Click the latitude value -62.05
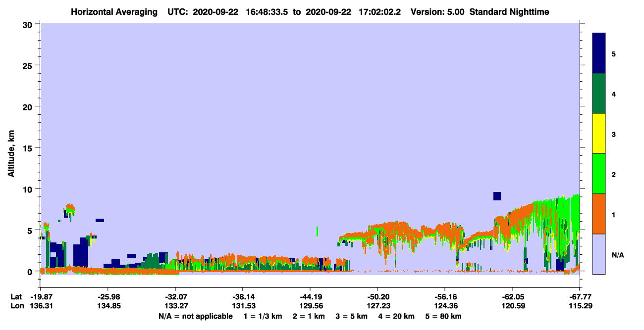The height and width of the screenshot is (330, 644). [512, 297]
